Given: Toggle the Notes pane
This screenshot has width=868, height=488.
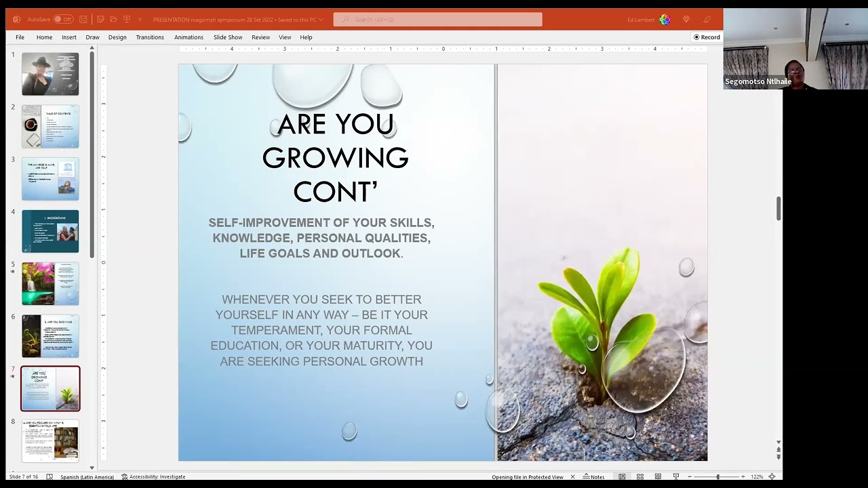Looking at the screenshot, I should point(593,477).
